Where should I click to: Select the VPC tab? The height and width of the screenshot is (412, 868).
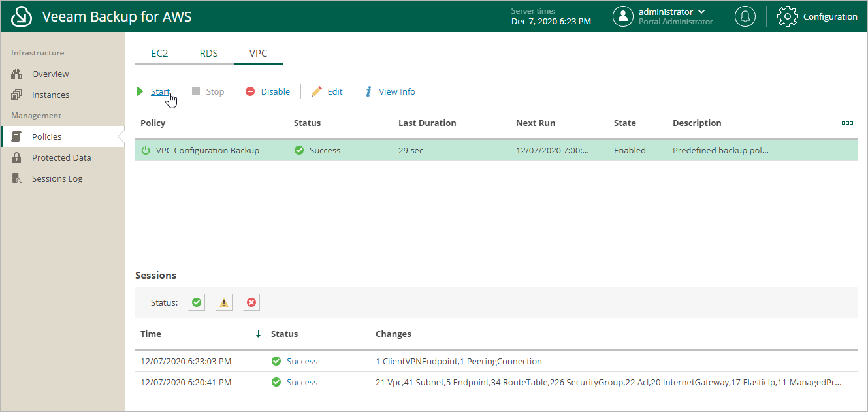[x=258, y=54]
